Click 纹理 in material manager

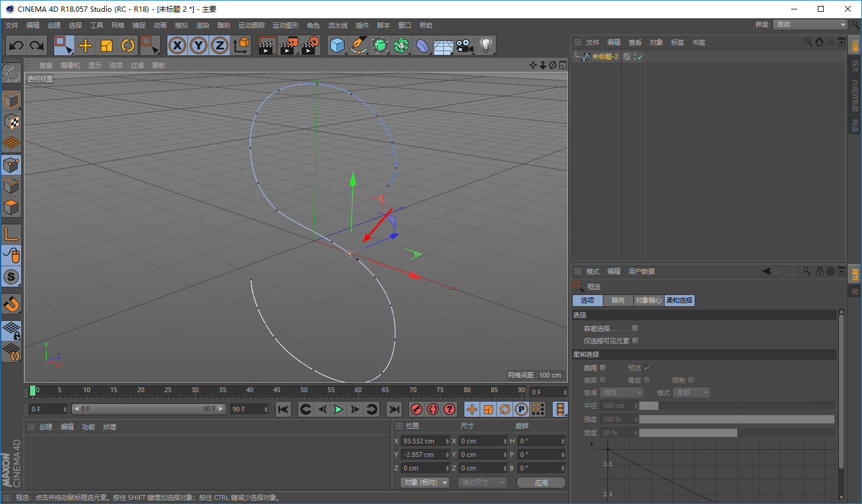point(110,427)
